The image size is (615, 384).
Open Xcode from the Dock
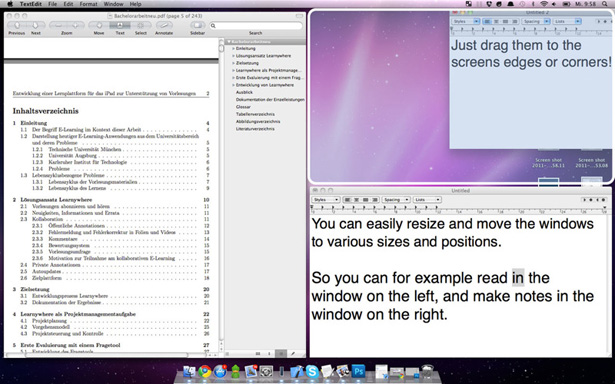point(297,371)
